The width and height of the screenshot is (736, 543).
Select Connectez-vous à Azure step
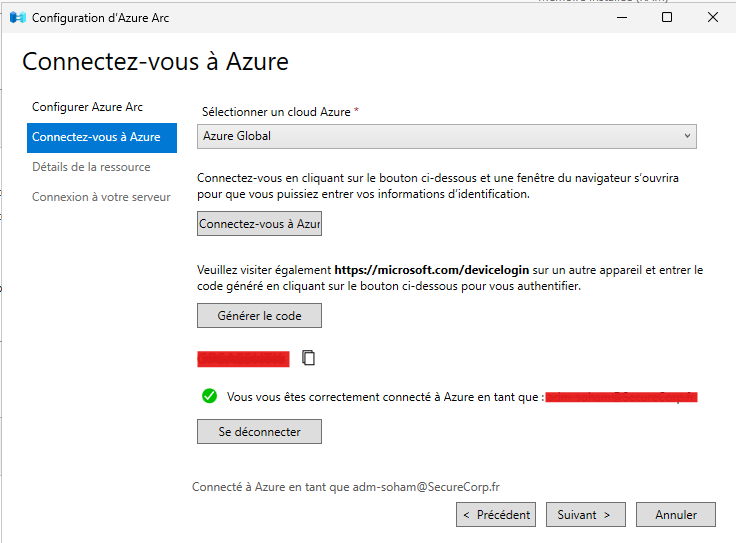click(x=102, y=138)
